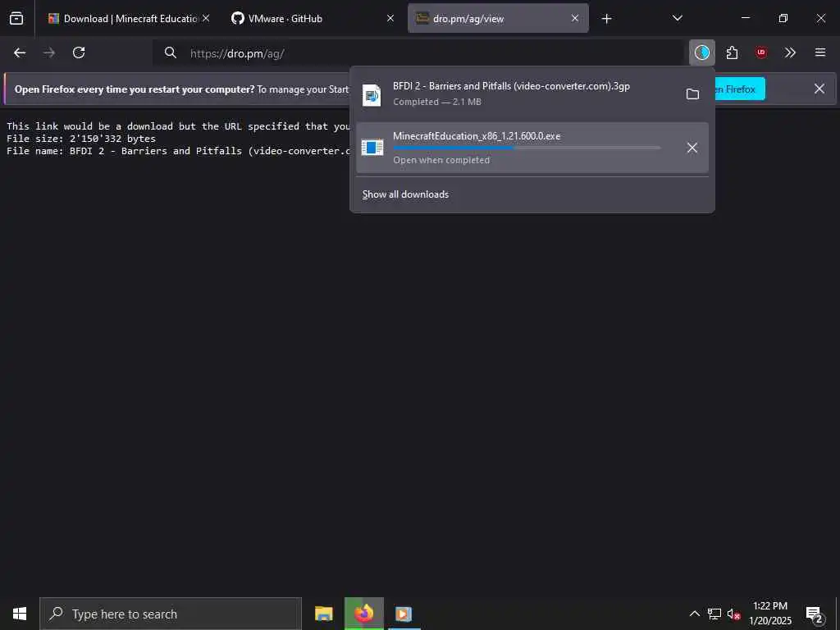Screen dimensions: 840x630
Task: Open the network status tray icon
Action: tap(714, 614)
